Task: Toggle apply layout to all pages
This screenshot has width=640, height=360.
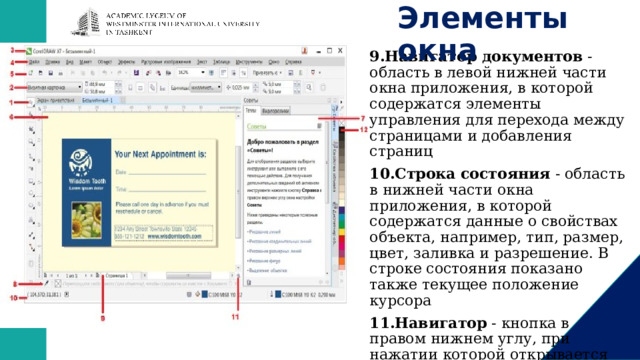Action: pyautogui.click(x=152, y=87)
